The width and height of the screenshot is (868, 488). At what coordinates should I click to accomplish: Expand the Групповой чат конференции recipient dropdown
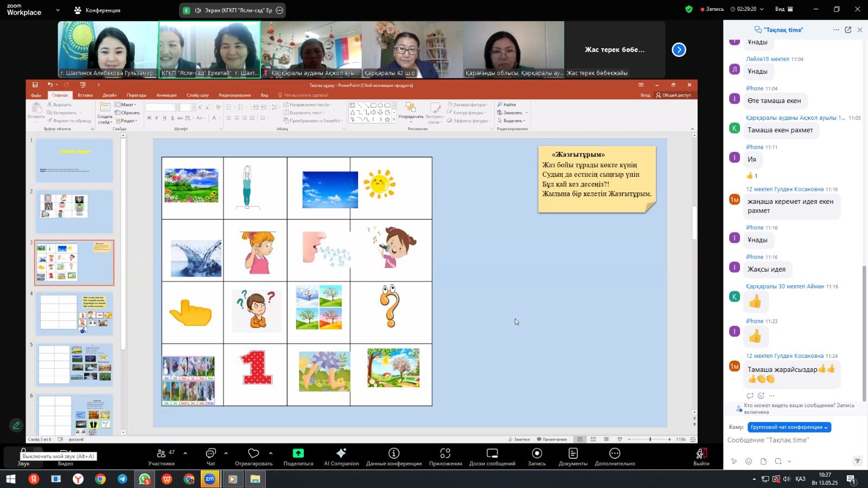coord(789,427)
